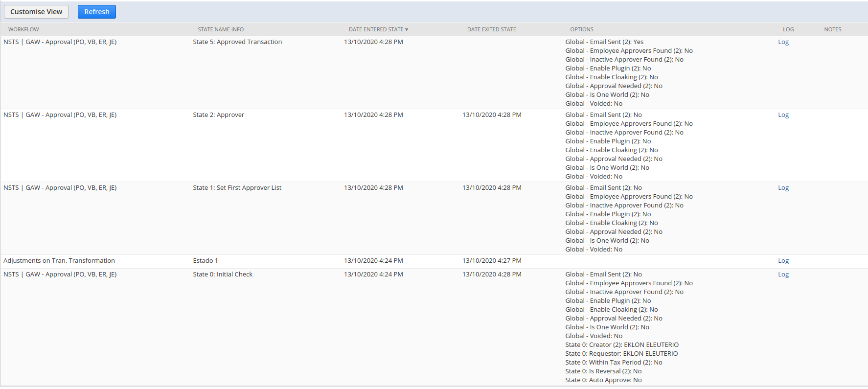The height and width of the screenshot is (389, 868).
Task: Open Log for State 5: Approved Transaction
Action: point(783,42)
